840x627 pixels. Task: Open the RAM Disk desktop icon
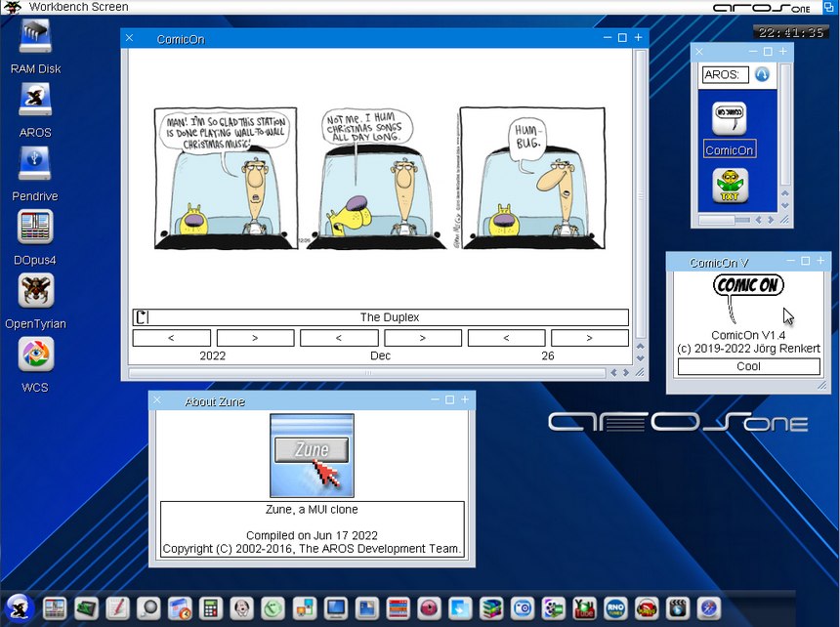click(35, 38)
